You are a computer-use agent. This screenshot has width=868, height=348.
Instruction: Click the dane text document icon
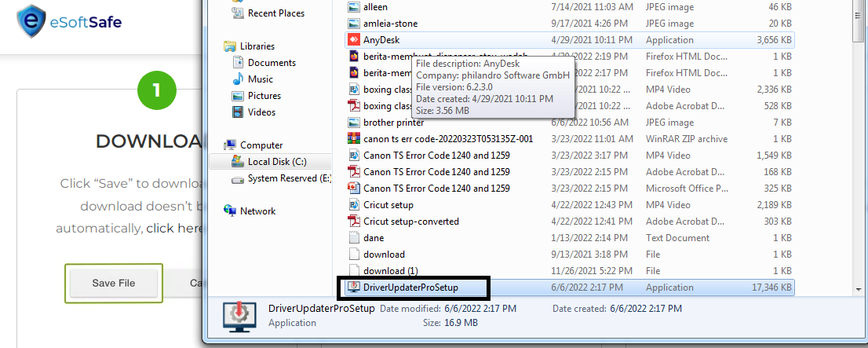coord(354,238)
